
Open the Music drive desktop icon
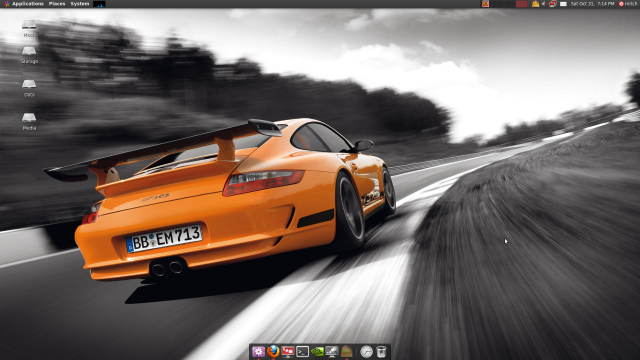29,29
